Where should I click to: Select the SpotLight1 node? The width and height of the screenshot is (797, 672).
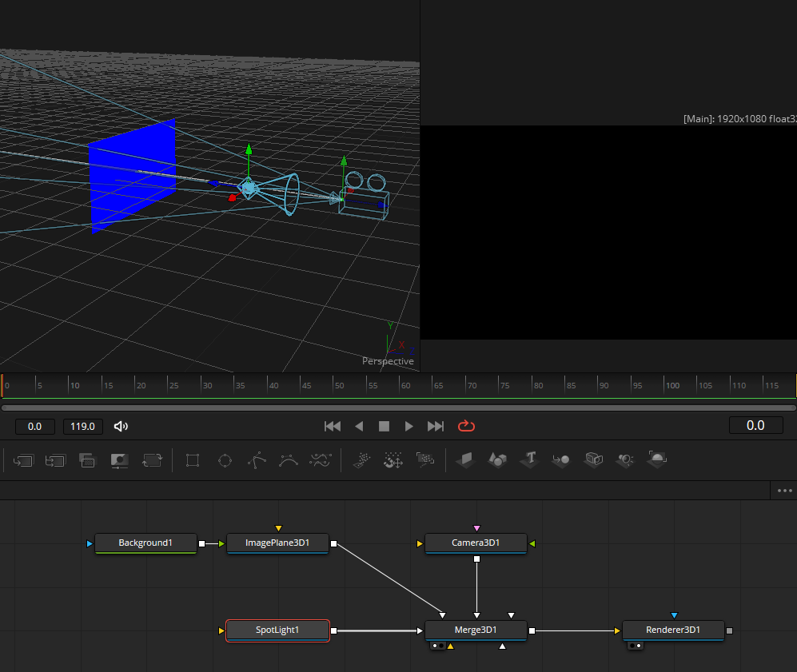click(x=277, y=630)
